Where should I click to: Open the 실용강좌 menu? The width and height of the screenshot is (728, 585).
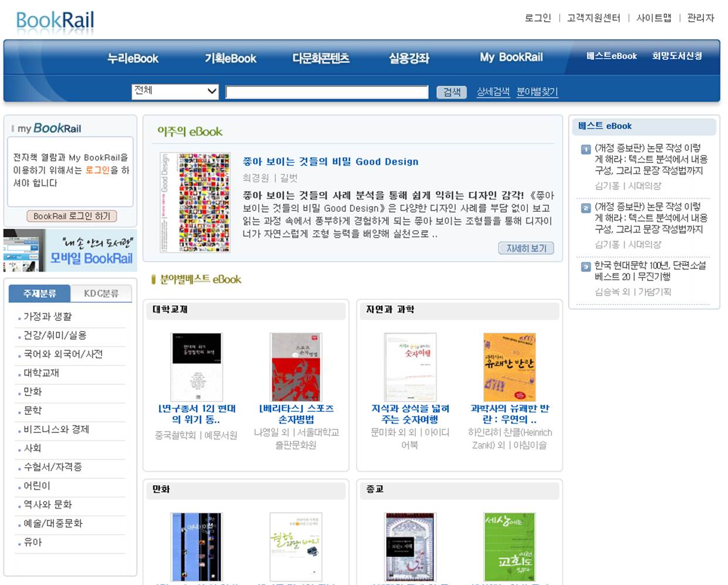[x=409, y=58]
